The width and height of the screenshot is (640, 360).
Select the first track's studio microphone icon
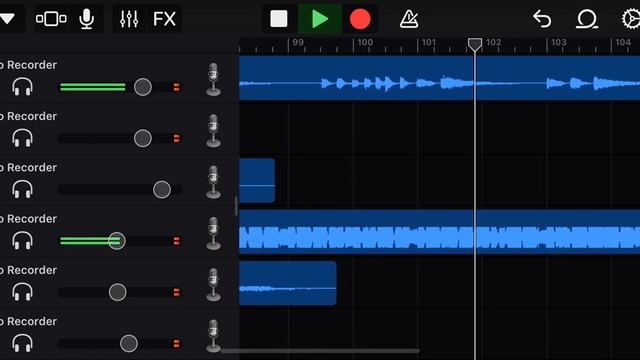(213, 80)
